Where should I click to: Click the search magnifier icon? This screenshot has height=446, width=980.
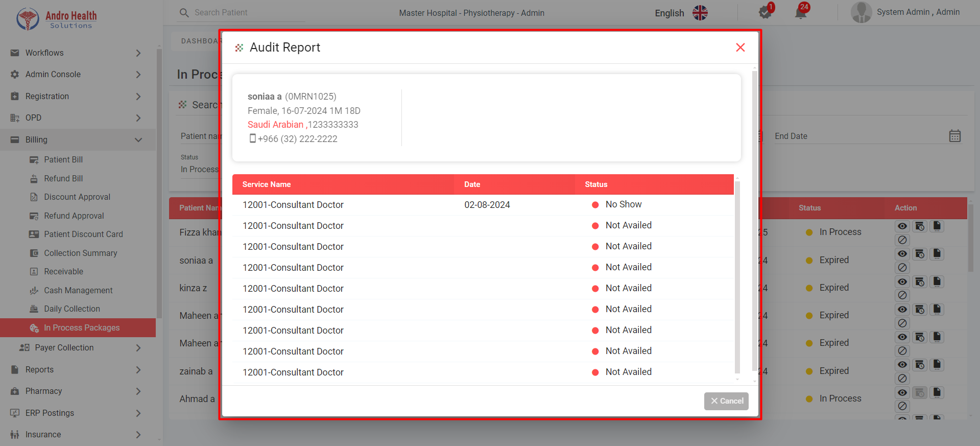point(184,13)
